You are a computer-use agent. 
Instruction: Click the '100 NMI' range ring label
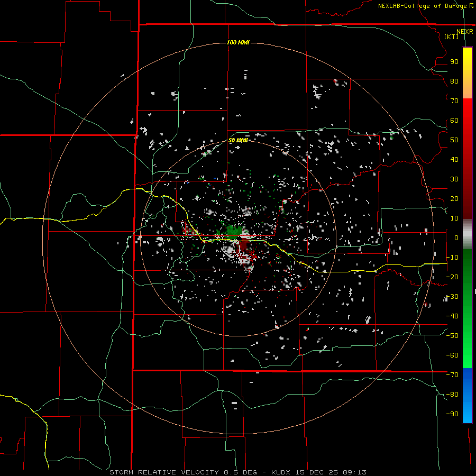[x=238, y=42]
